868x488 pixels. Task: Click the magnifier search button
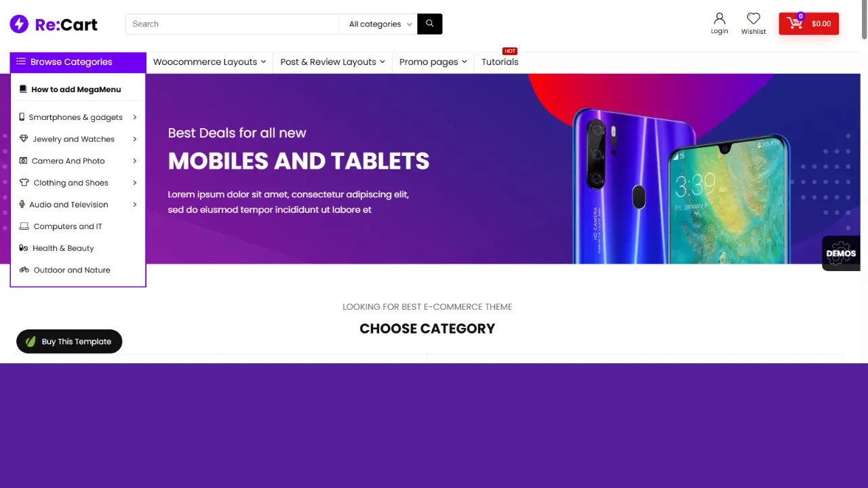point(429,24)
